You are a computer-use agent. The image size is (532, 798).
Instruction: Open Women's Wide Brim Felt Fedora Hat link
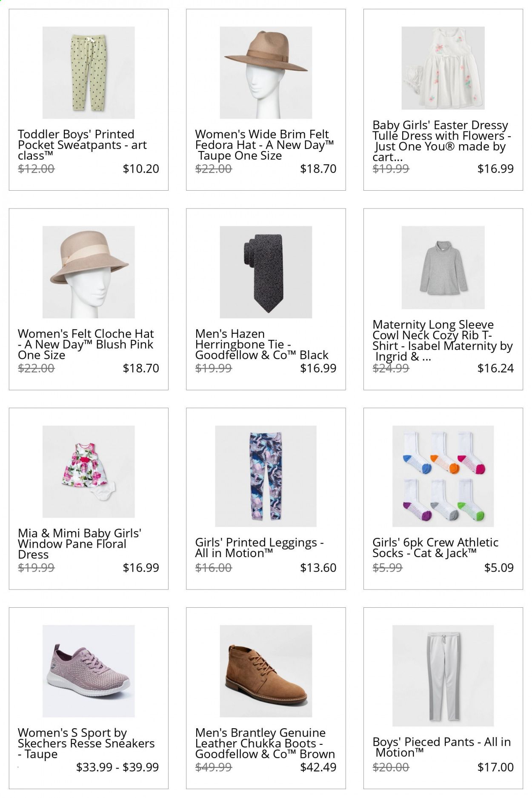[x=264, y=145]
